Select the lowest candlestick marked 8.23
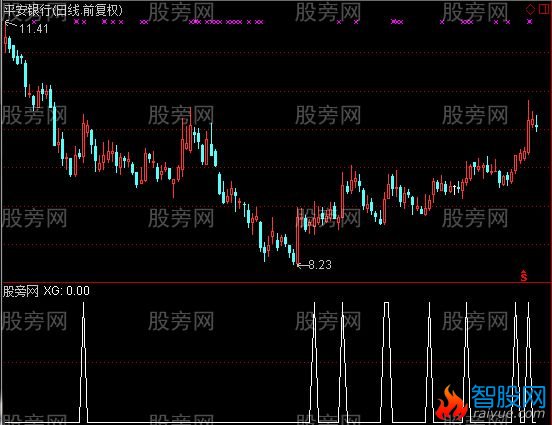 tap(298, 236)
